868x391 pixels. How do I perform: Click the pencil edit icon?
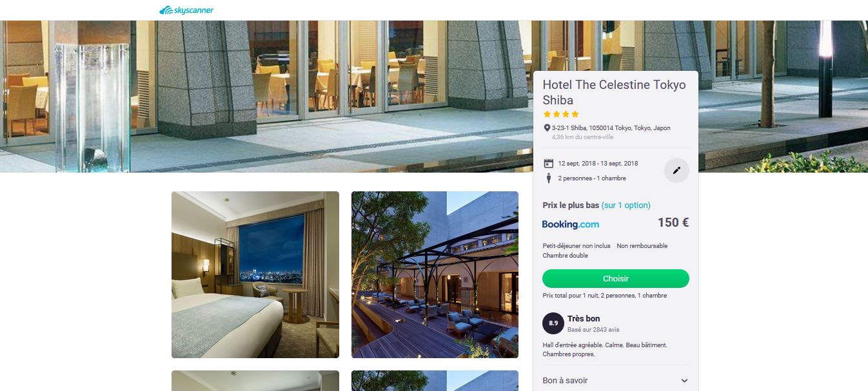tap(676, 171)
